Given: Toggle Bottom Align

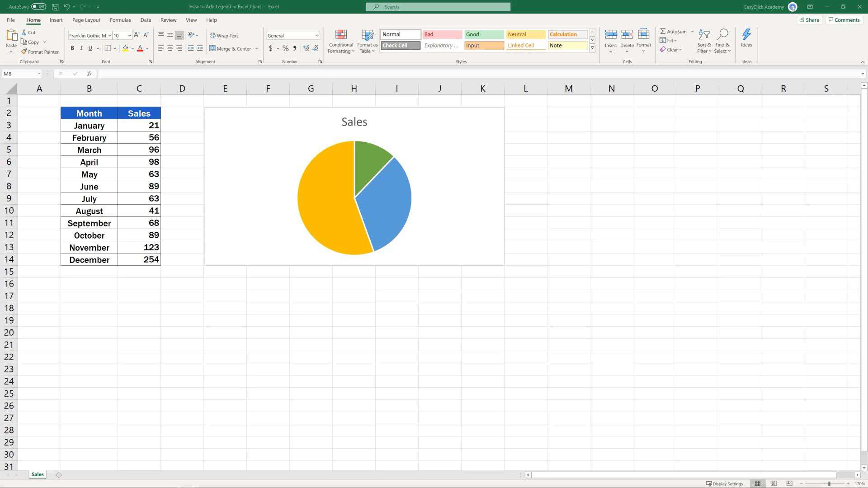Looking at the screenshot, I should tap(179, 35).
